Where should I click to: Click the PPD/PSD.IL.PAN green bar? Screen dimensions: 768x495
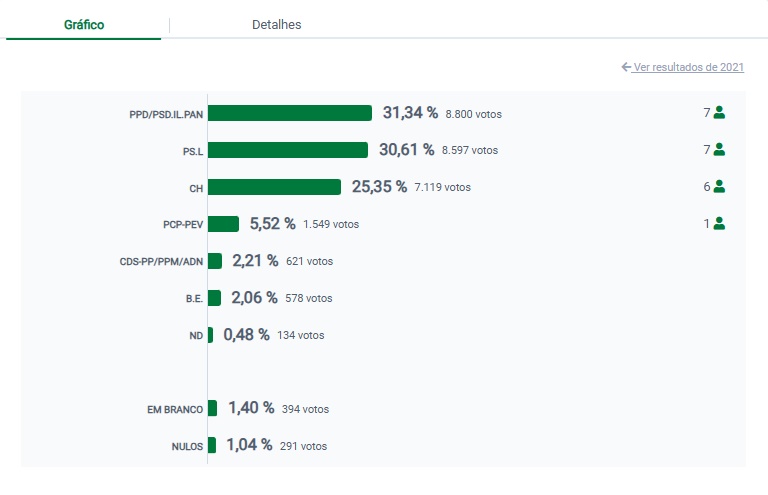[289, 113]
